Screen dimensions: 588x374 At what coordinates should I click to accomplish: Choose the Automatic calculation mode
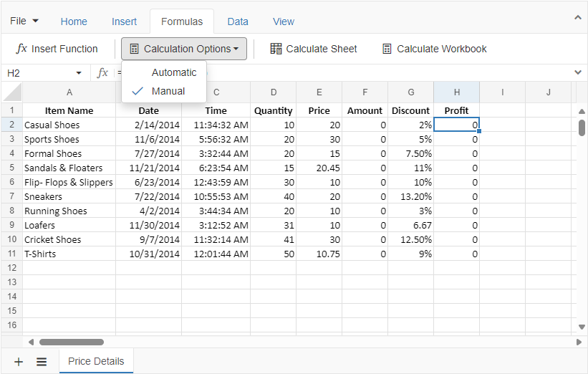tap(173, 72)
